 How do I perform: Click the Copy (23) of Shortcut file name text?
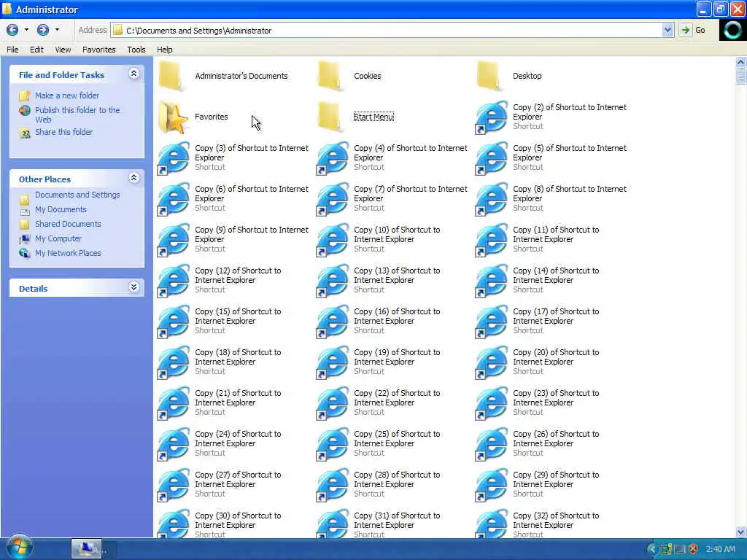coord(556,397)
